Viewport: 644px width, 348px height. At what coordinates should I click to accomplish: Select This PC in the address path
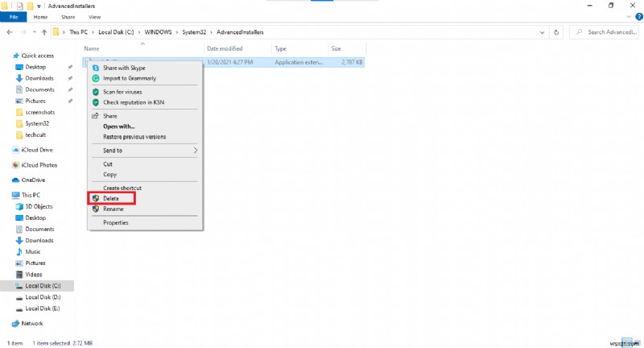click(78, 32)
